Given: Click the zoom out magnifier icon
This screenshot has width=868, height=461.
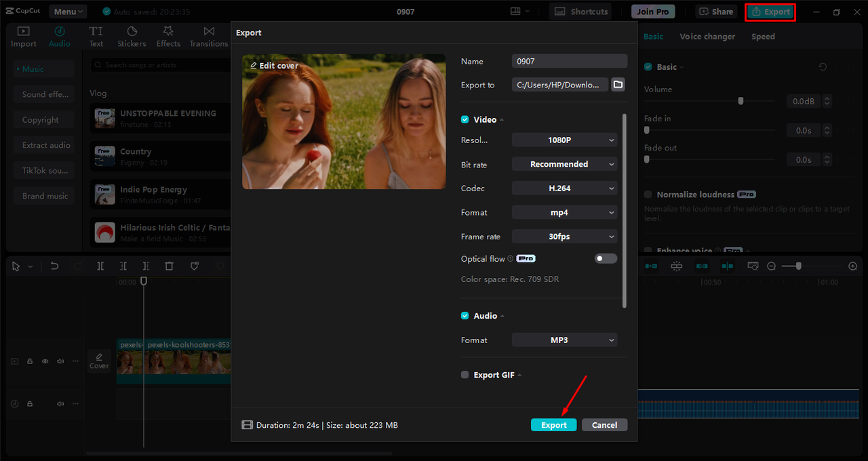Looking at the screenshot, I should click(x=772, y=266).
